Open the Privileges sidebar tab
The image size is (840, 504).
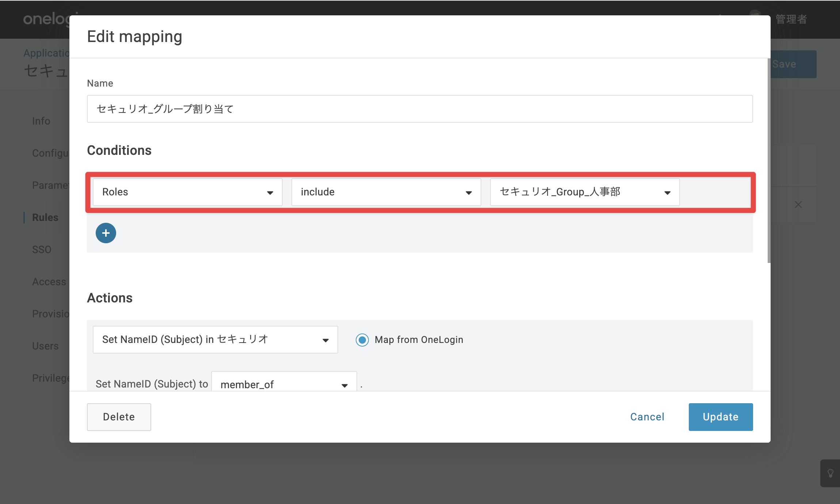pyautogui.click(x=51, y=378)
